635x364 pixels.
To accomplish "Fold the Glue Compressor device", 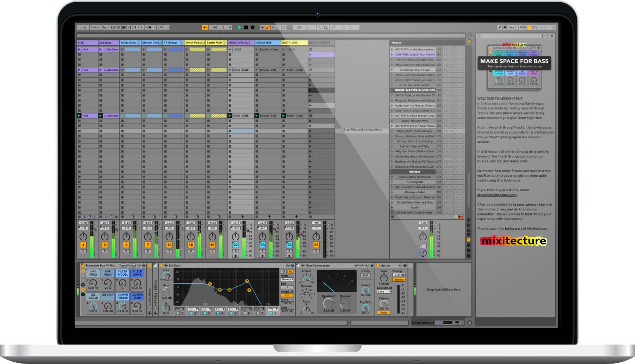I will [x=303, y=265].
